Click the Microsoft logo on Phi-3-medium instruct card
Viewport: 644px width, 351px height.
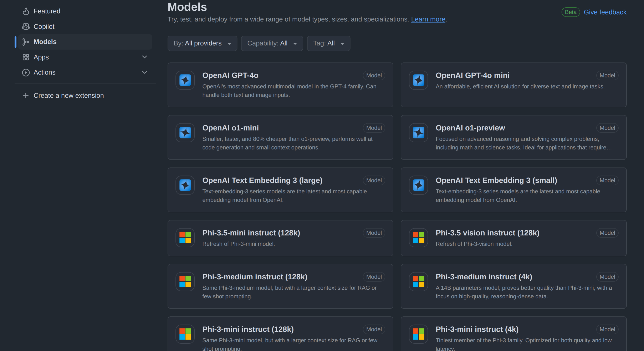point(185,281)
